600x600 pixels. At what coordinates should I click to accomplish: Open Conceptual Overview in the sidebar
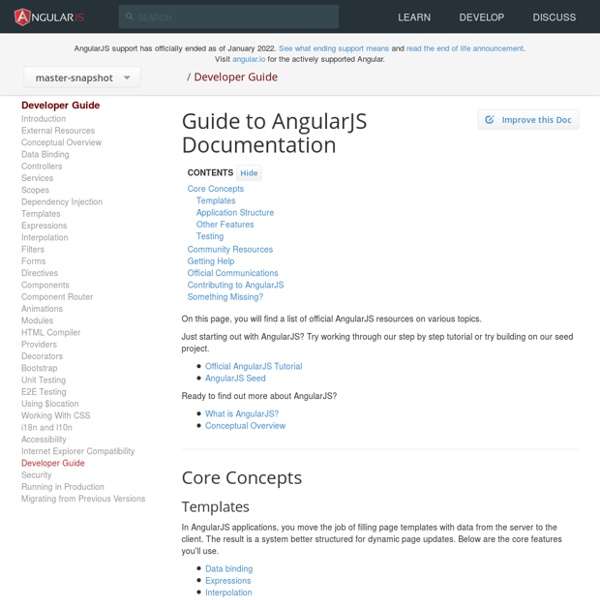[x=62, y=142]
